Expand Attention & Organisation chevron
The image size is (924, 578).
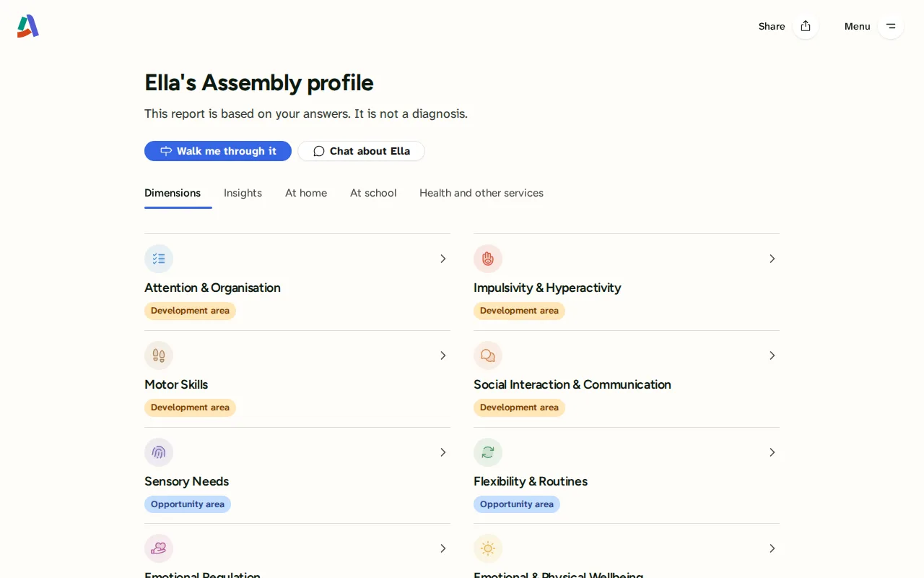click(443, 259)
